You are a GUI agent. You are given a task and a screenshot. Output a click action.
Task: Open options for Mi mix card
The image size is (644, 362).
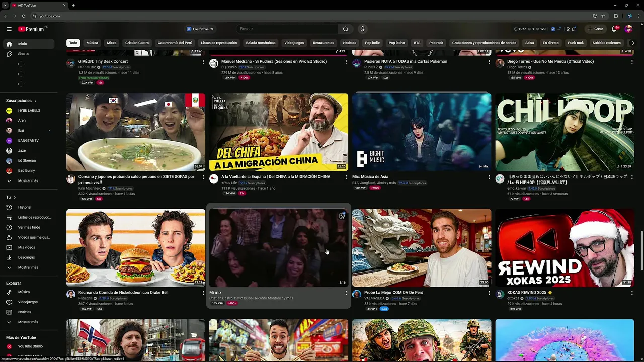tap(346, 293)
